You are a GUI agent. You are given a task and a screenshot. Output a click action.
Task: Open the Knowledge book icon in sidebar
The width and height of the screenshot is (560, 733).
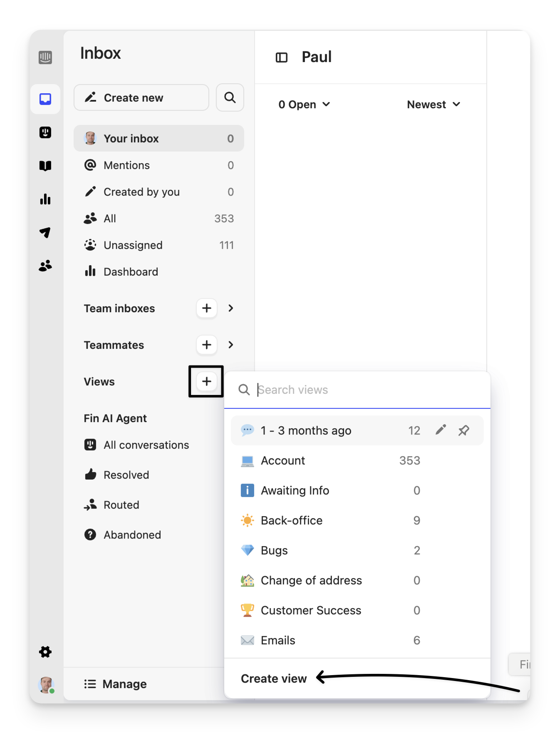pyautogui.click(x=45, y=166)
